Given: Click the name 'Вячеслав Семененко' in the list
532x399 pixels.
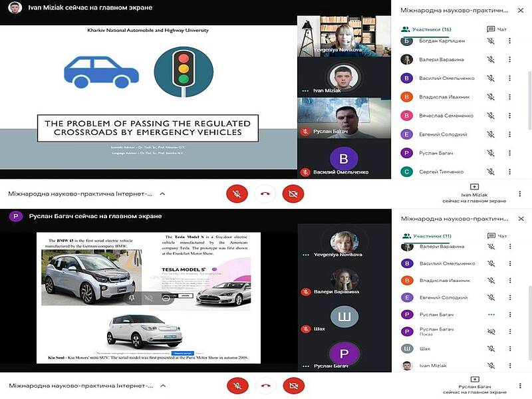Looking at the screenshot, I should coord(446,116).
